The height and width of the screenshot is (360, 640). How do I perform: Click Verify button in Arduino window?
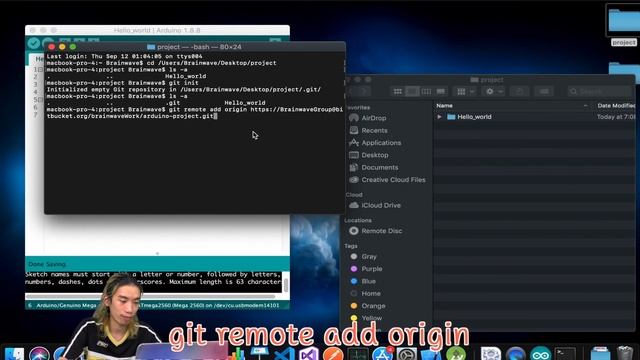click(34, 43)
